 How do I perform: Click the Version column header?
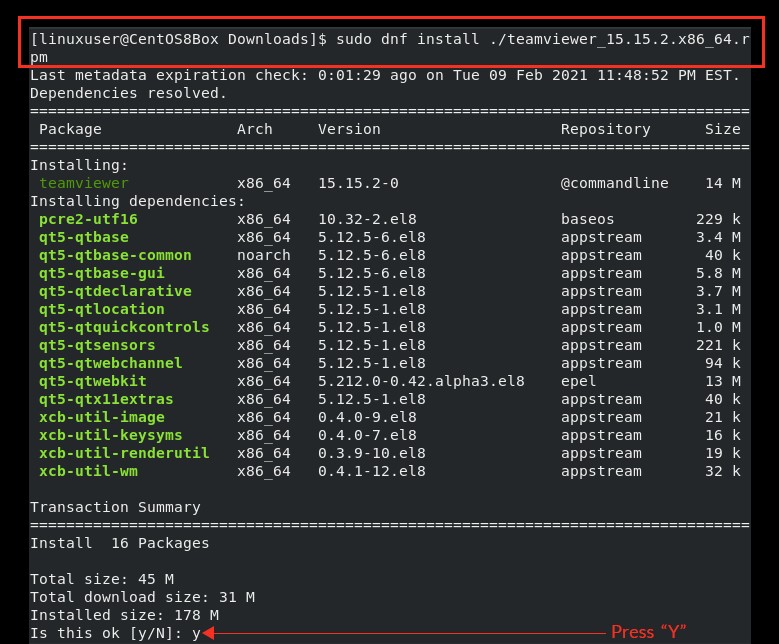pos(349,129)
